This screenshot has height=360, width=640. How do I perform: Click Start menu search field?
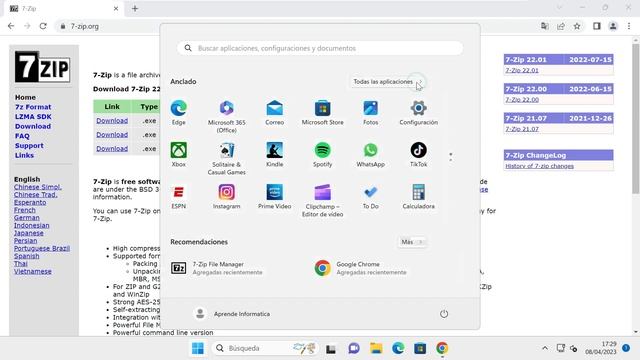[x=320, y=48]
